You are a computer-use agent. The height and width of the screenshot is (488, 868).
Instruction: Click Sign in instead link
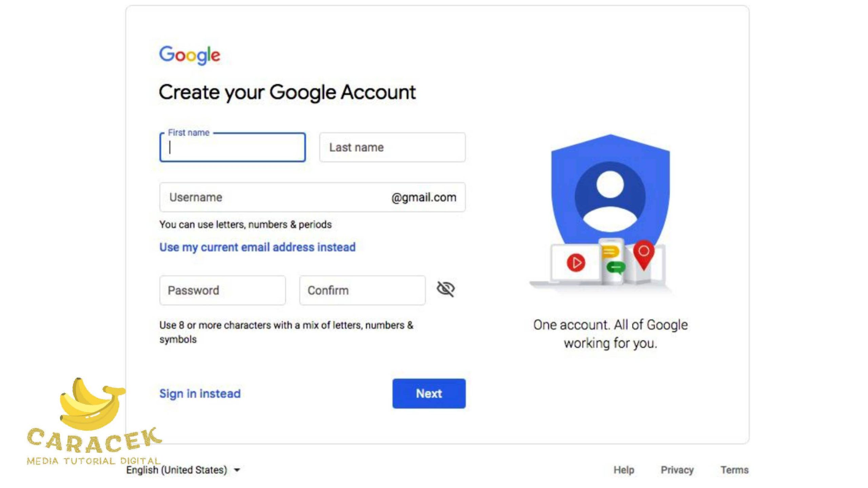click(200, 393)
